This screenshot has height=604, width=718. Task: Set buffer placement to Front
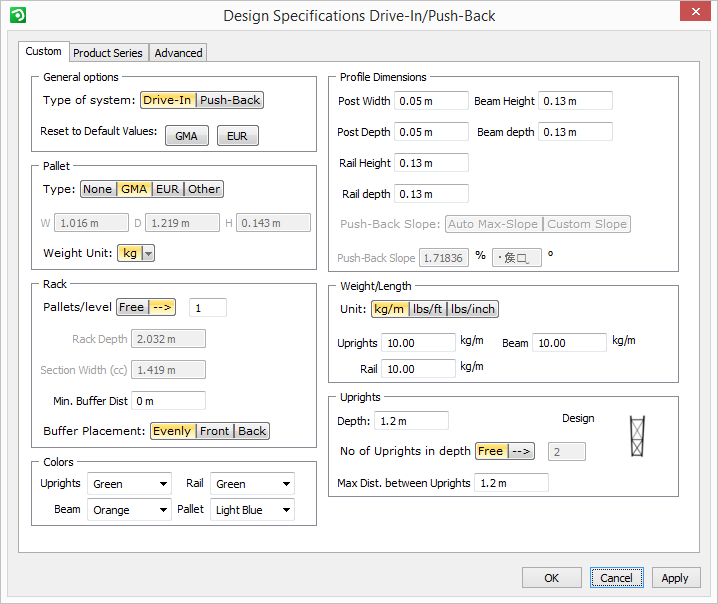tap(214, 431)
